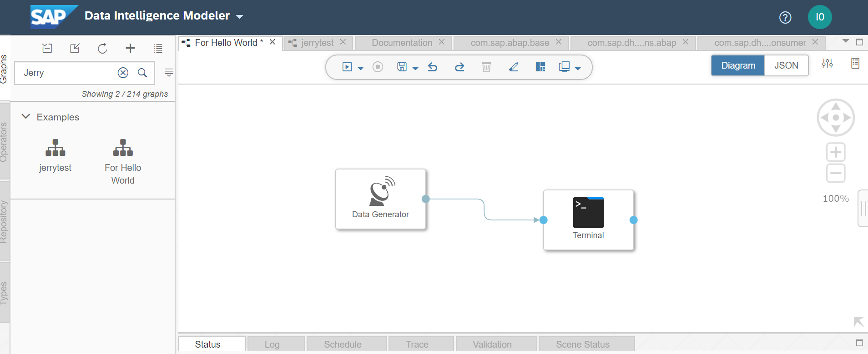Click the pencil edit icon in toolbar
868x354 pixels.
tap(514, 67)
